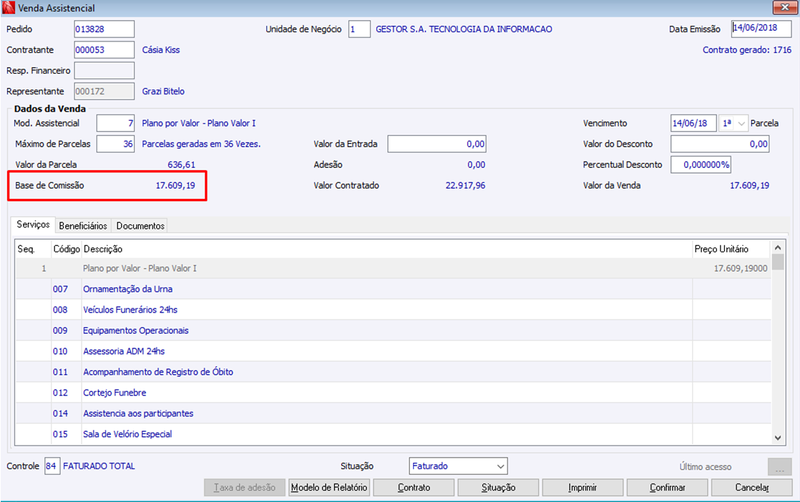The height and width of the screenshot is (502, 800).
Task: Select the Equipamentos Operacionais row
Action: [x=393, y=331]
